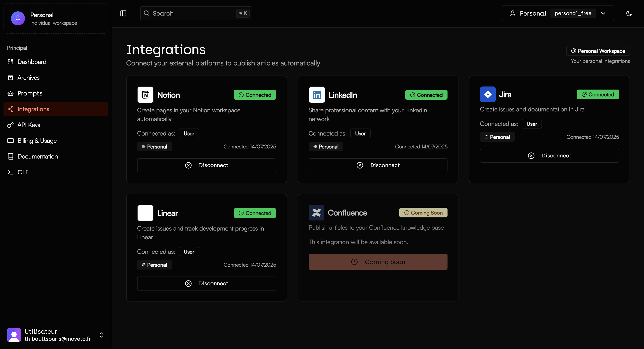Click the globe icon in the Personal Workspace badge
Image resolution: width=644 pixels, height=349 pixels.
point(574,51)
